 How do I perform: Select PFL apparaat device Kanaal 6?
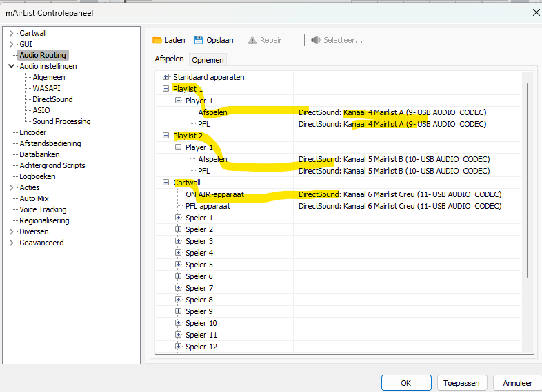(400, 206)
